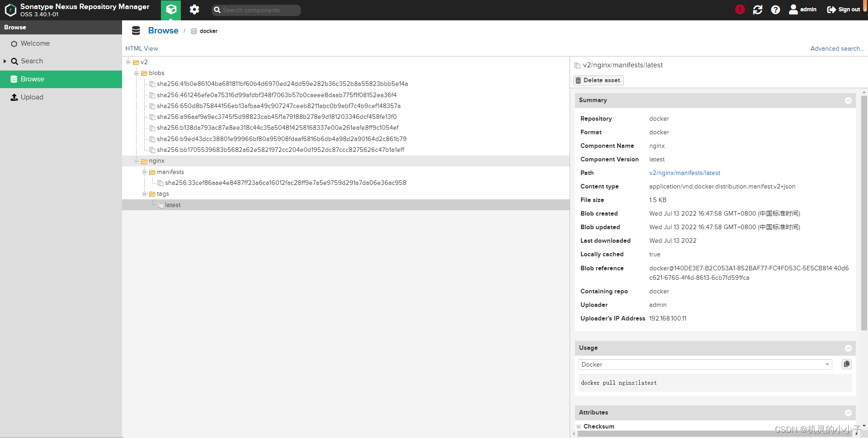The width and height of the screenshot is (868, 438).
Task: Open the Browse cube icon in header
Action: 171,10
